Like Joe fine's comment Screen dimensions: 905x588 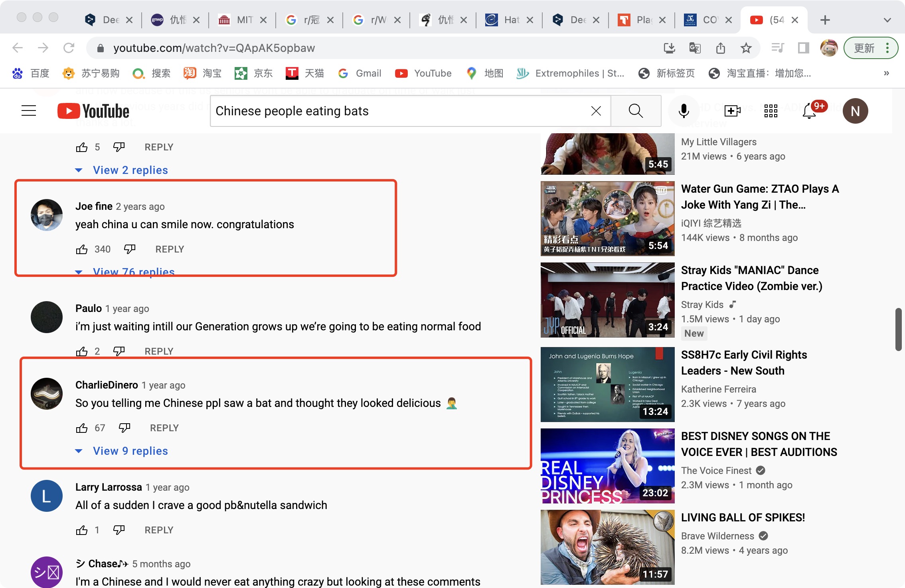click(82, 249)
